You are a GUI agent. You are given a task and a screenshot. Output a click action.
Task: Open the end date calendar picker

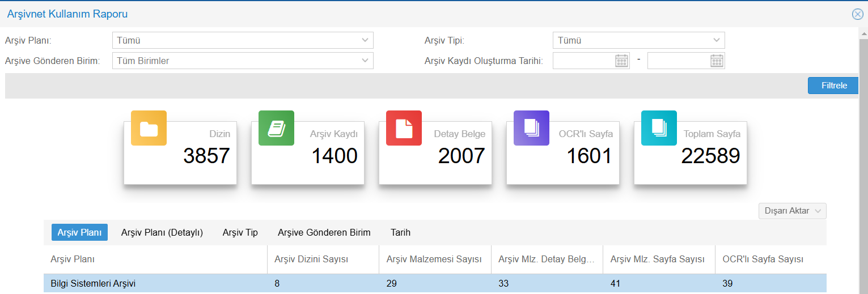717,61
